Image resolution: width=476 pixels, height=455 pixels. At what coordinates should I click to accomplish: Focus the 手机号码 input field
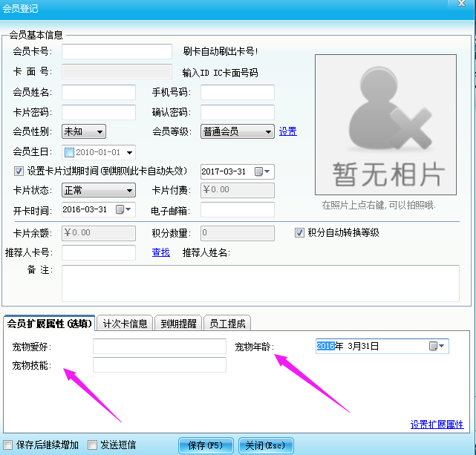point(238,92)
